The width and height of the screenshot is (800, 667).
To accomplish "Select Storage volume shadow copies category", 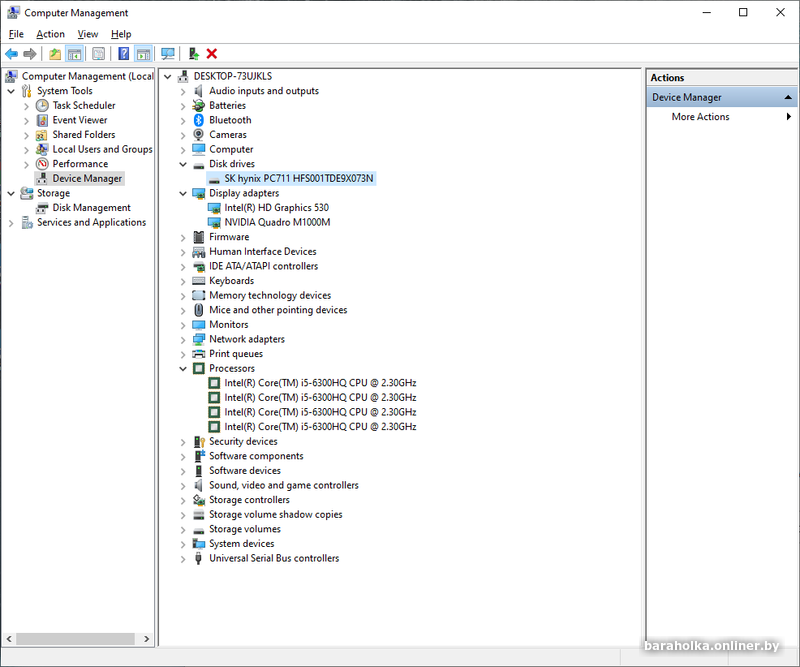I will coord(276,514).
